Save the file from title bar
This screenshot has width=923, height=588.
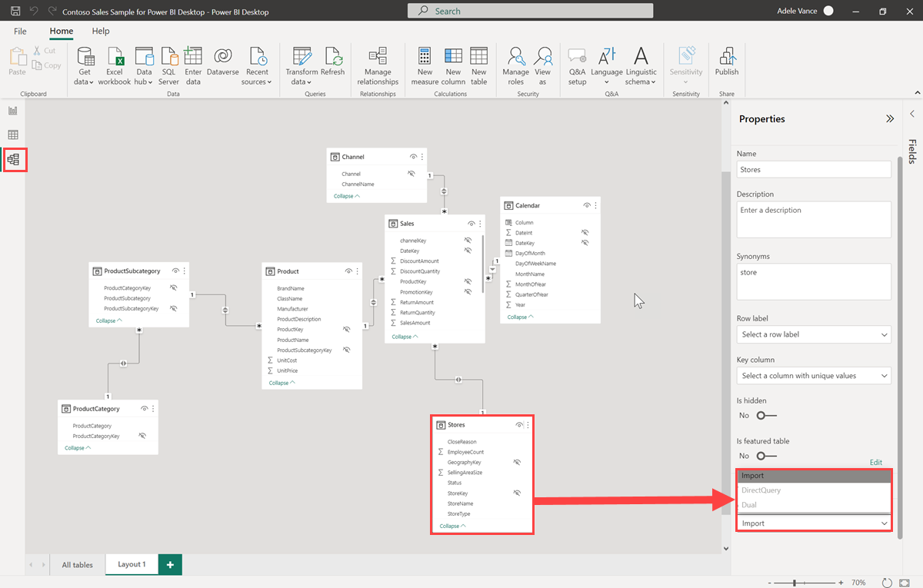tap(15, 12)
